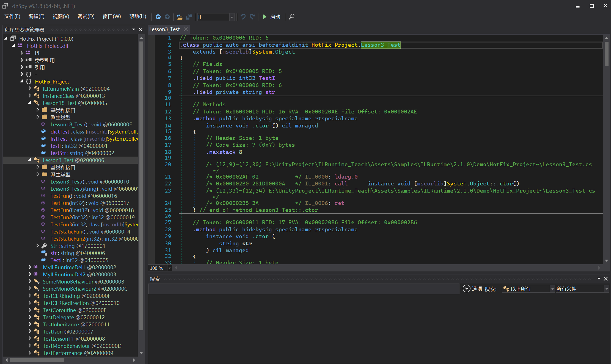
Task: Click the tree horizontal scrollbar thumb
Action: tap(37, 360)
